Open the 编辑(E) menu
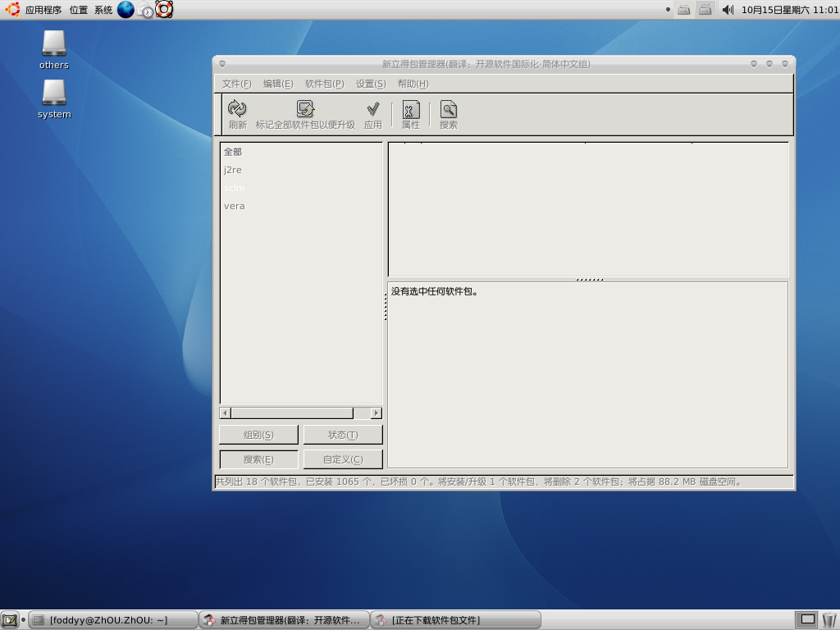The width and height of the screenshot is (840, 630). click(x=278, y=84)
